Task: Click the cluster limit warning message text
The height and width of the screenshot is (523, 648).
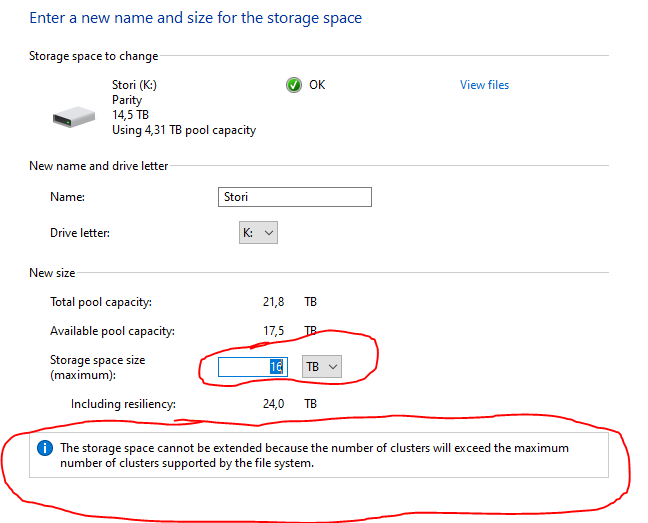Action: click(x=315, y=455)
